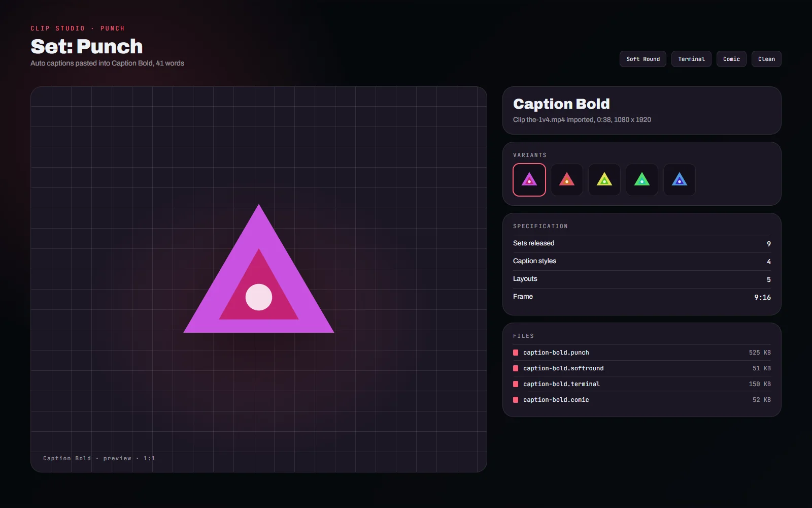The image size is (812, 508).
Task: Click the Clip Studio · Punch breadcrumb
Action: pyautogui.click(x=78, y=28)
